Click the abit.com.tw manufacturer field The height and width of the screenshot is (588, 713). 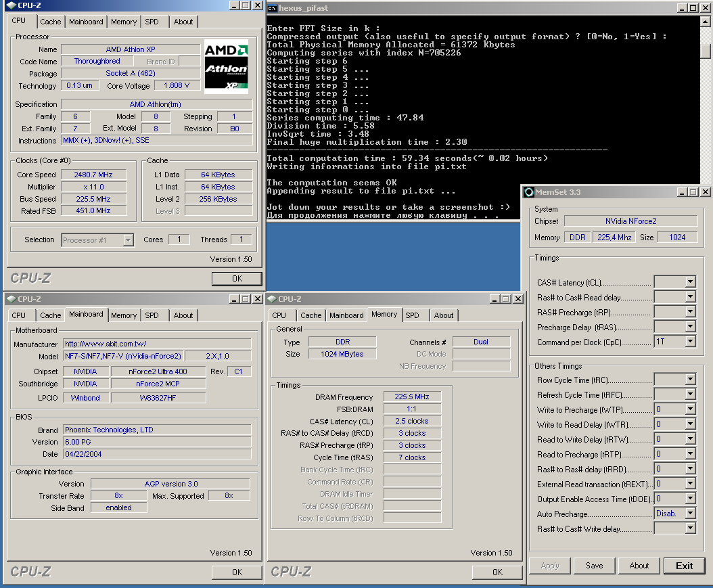coord(157,344)
